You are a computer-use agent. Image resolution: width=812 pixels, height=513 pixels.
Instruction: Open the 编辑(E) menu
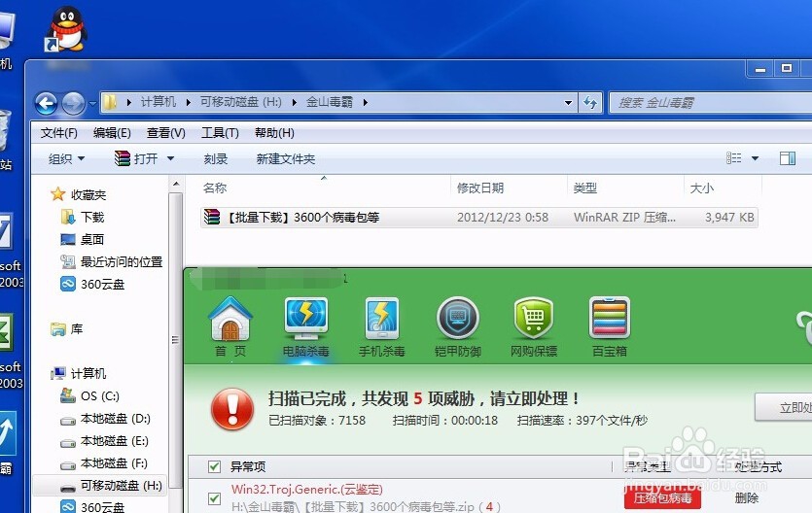coord(112,133)
